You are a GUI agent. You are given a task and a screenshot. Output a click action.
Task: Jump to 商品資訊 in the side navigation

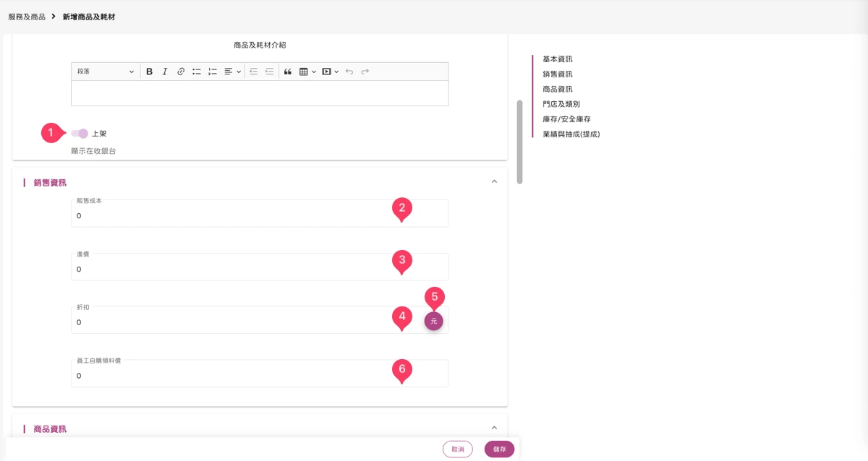(x=558, y=90)
